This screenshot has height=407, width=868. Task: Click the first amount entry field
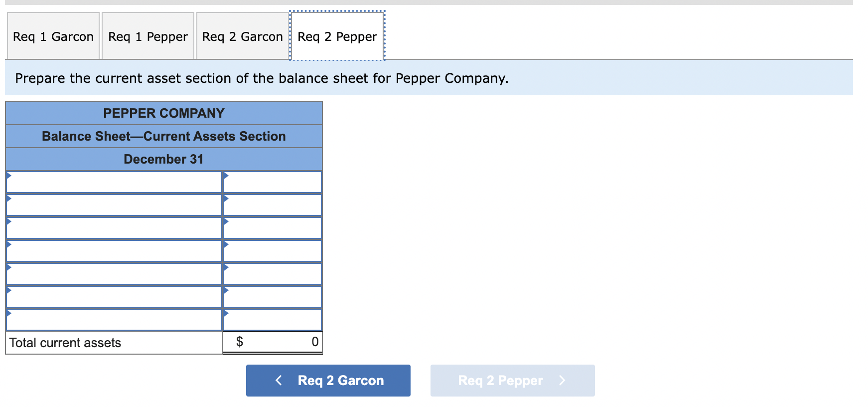coord(272,182)
